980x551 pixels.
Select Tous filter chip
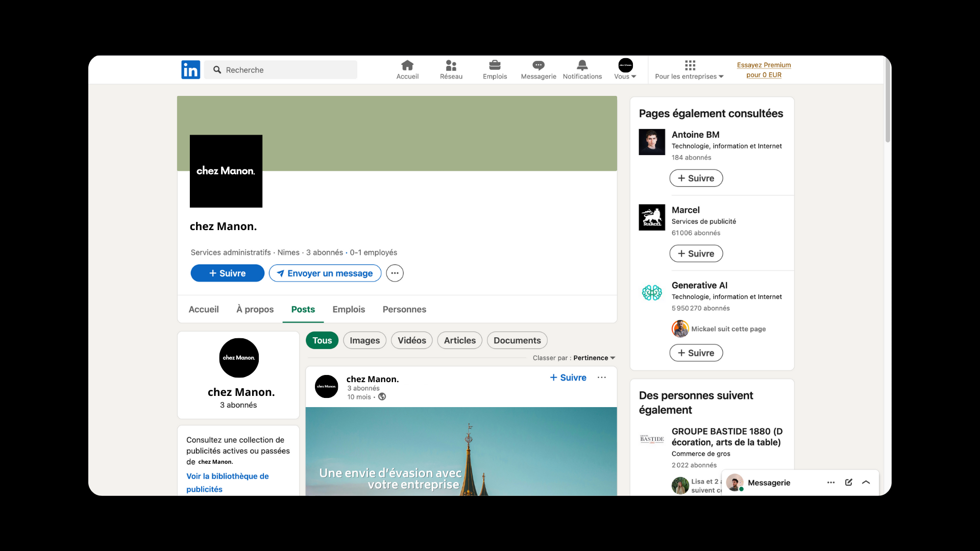pos(322,340)
